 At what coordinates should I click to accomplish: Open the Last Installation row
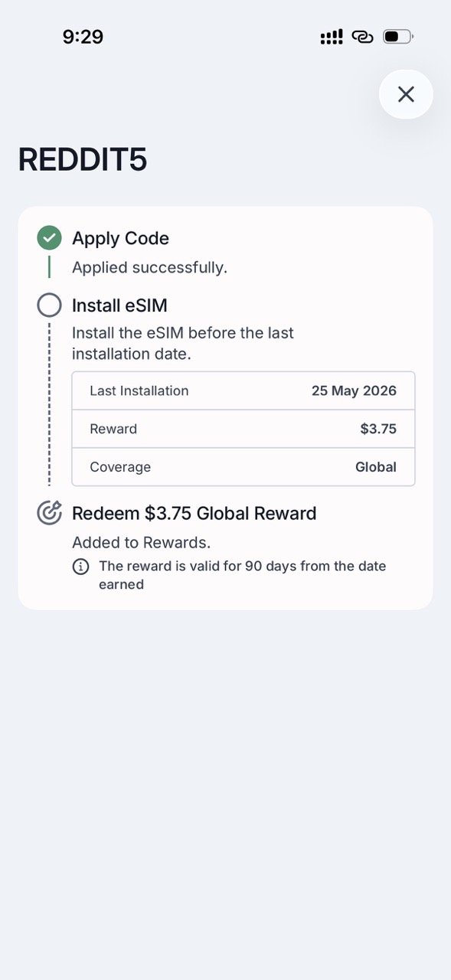coord(243,390)
